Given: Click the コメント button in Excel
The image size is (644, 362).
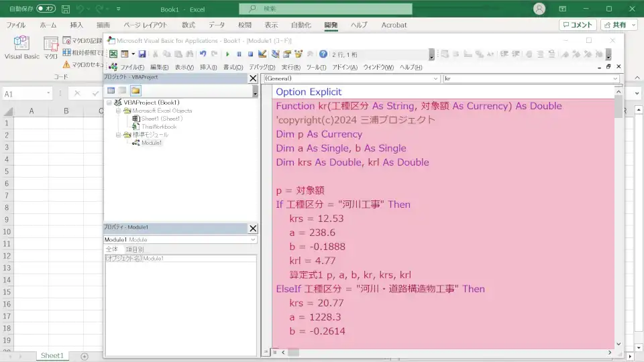Looking at the screenshot, I should pyautogui.click(x=578, y=25).
